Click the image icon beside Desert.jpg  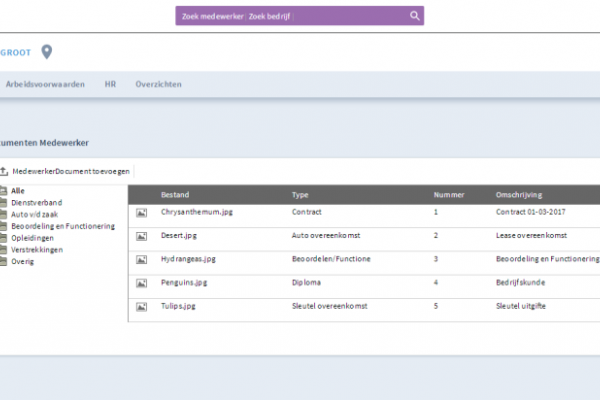coord(141,236)
